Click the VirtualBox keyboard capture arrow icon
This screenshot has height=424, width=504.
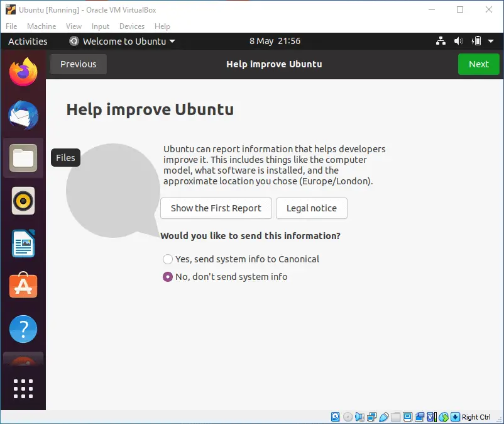(455, 417)
